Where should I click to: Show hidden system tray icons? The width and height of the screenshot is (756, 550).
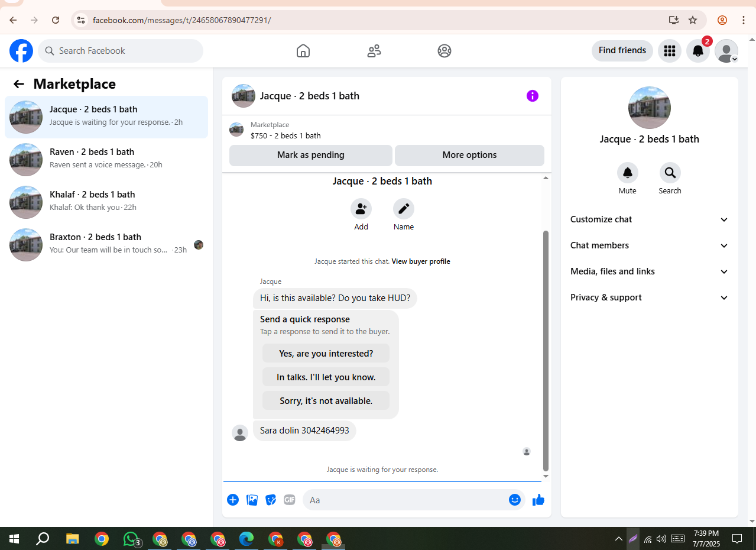click(619, 539)
